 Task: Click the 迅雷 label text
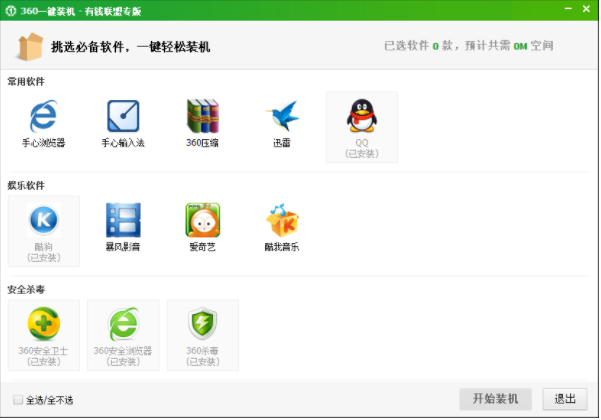282,143
